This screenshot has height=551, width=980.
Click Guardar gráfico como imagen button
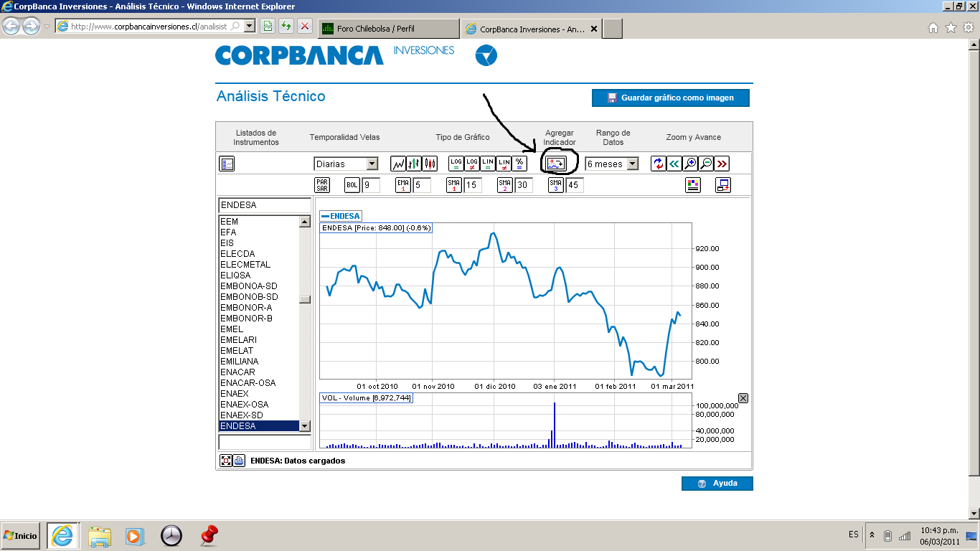coord(671,98)
